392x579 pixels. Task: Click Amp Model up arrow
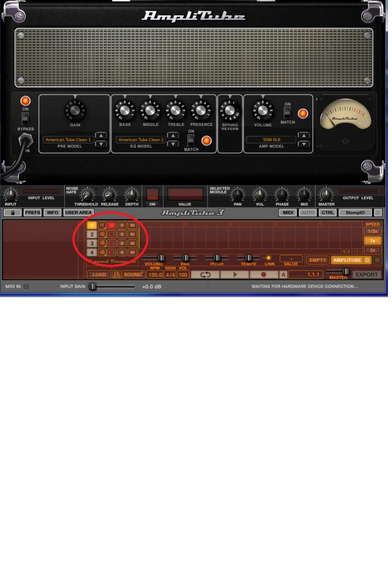[304, 135]
